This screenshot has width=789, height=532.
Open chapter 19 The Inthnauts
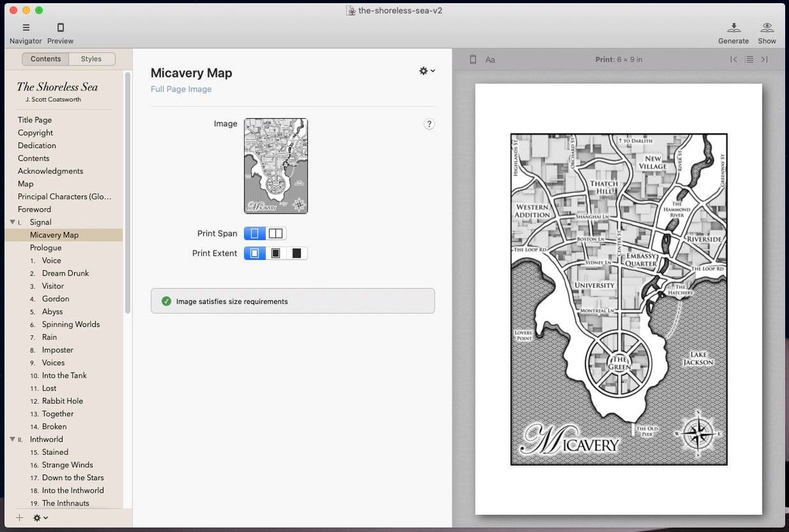pos(66,504)
